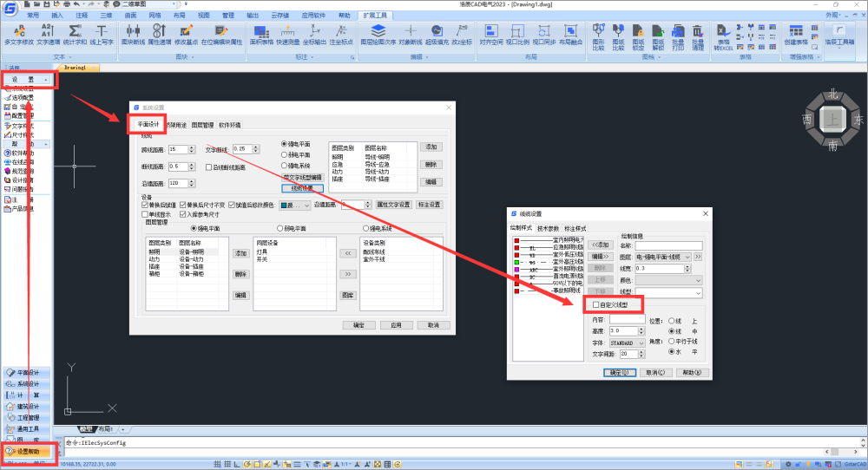Open the 注释 ribbon tab

[x=82, y=16]
